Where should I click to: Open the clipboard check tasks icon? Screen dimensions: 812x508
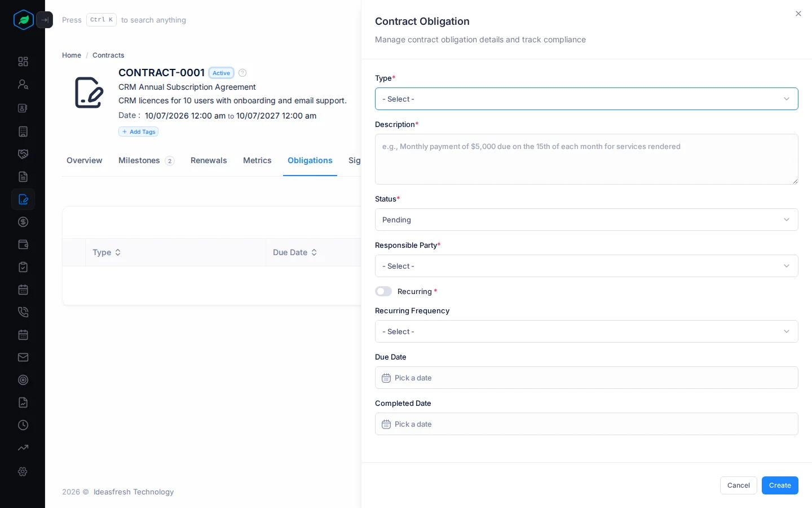(23, 267)
